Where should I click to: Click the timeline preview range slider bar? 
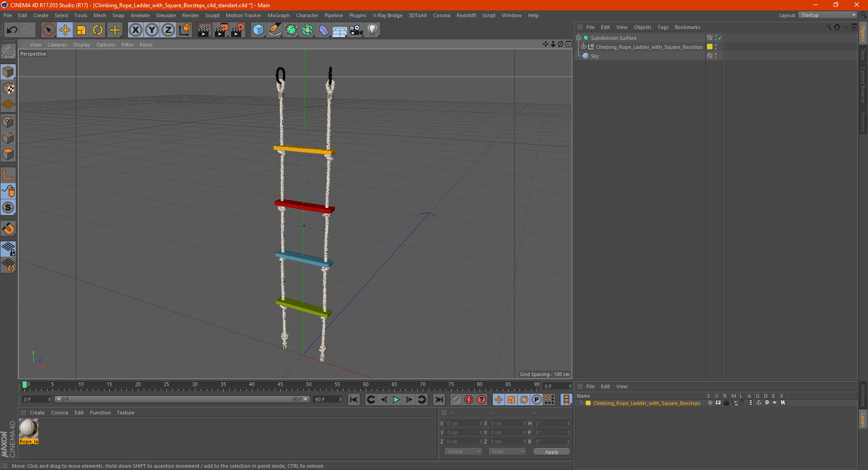pyautogui.click(x=182, y=399)
